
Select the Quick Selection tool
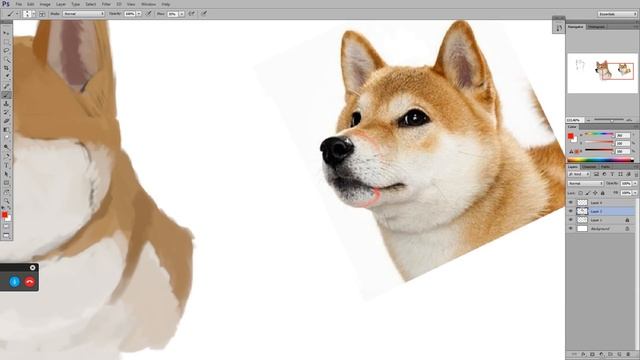pyautogui.click(x=6, y=60)
